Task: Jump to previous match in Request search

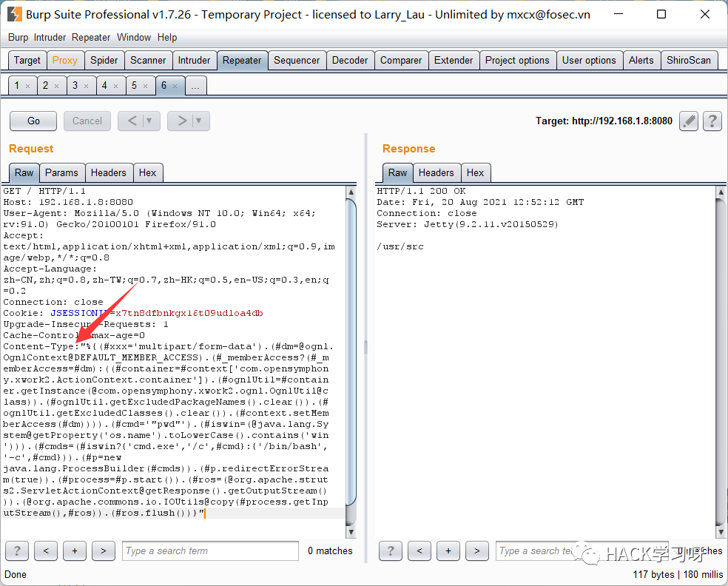Action: click(46, 551)
